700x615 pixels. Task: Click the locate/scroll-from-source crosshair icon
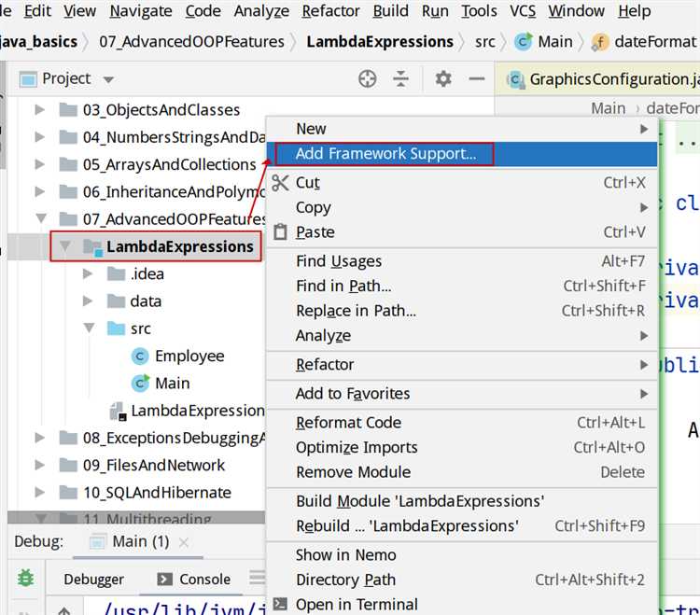click(367, 79)
